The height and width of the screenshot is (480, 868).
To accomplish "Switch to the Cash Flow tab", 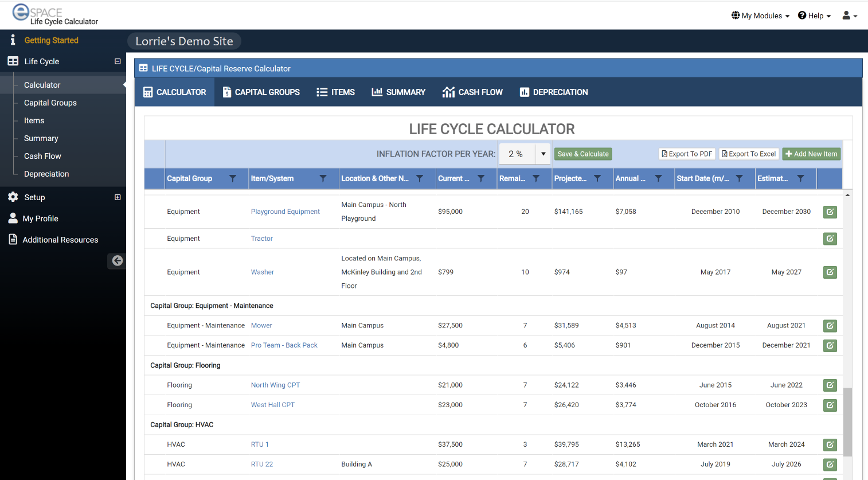I will [472, 92].
